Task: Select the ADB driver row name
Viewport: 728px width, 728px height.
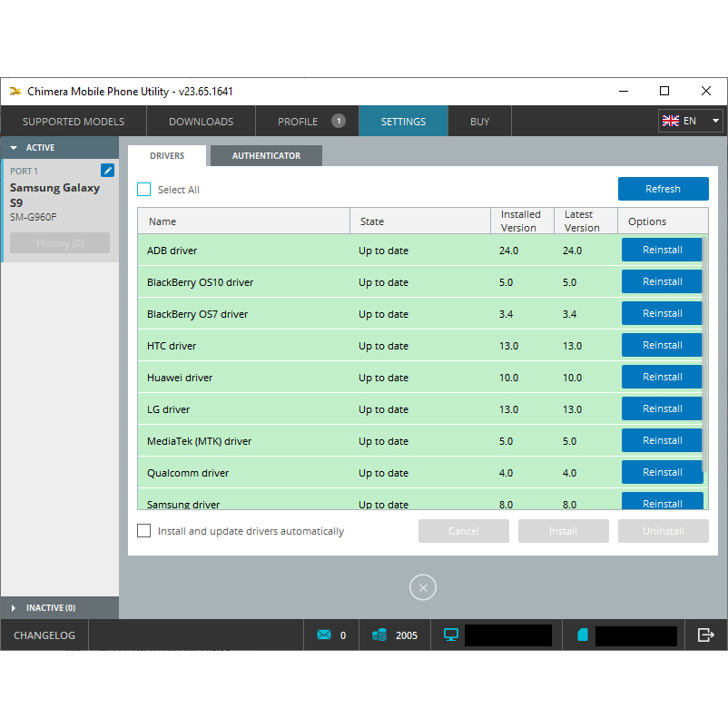Action: tap(172, 251)
